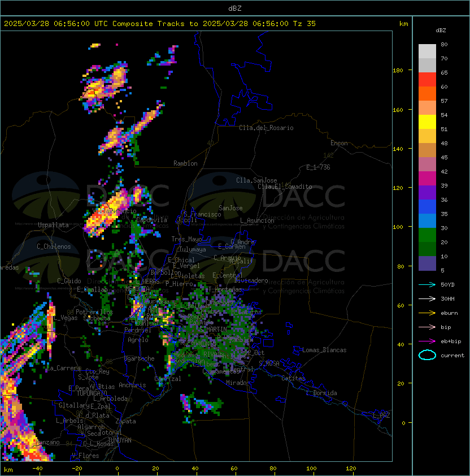470x476 pixels.
Task: Click the 'Anchoris' place label
Action: click(x=132, y=385)
